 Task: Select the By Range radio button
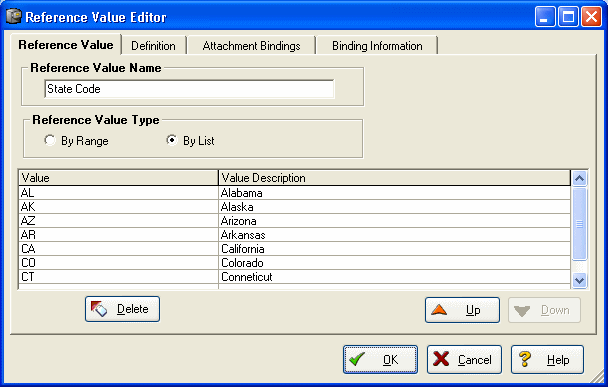[49, 140]
